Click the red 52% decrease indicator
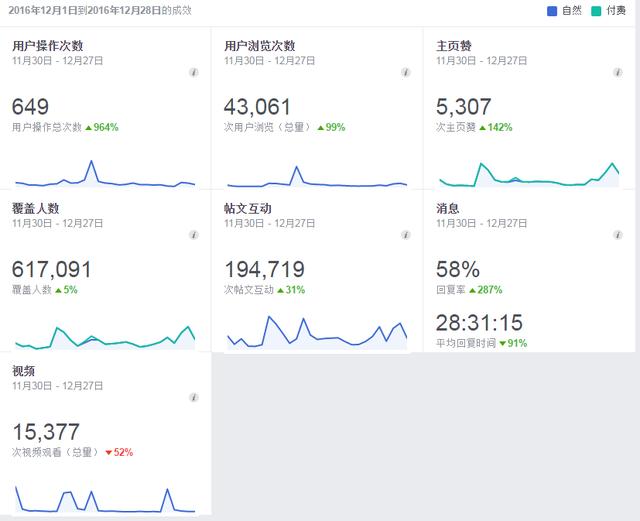640x521 pixels. (x=119, y=452)
